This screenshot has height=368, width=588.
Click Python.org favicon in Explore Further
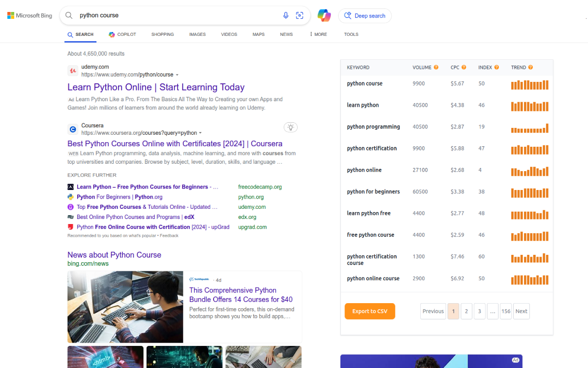pyautogui.click(x=71, y=197)
